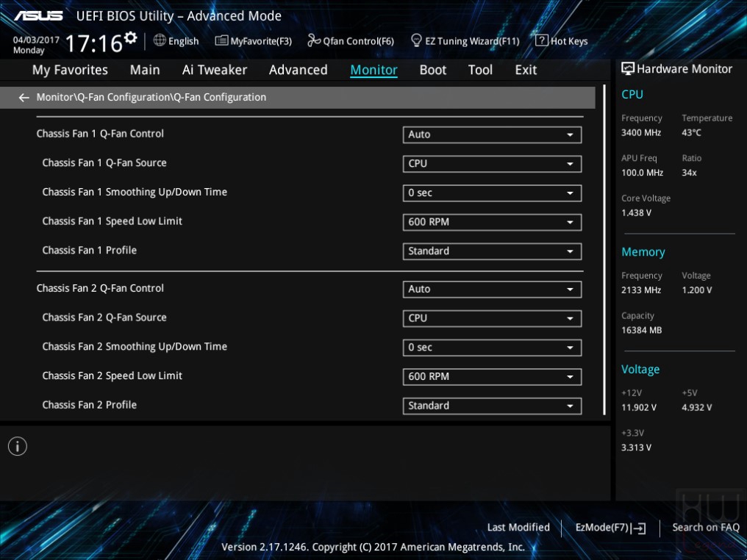Click the Qfan Control fan icon
This screenshot has width=747, height=560.
point(313,40)
